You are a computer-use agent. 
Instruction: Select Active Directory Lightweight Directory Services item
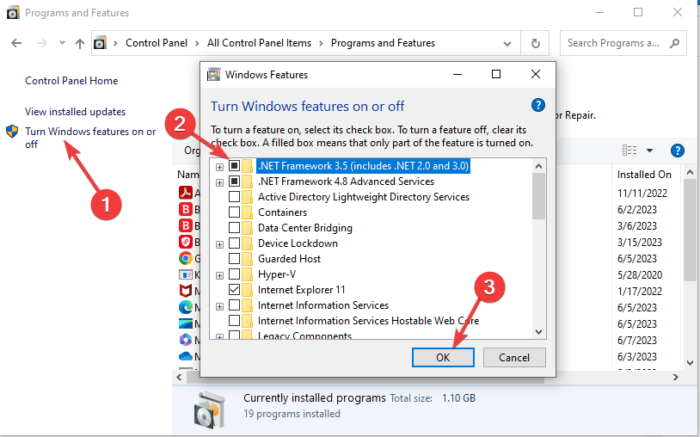(x=363, y=197)
